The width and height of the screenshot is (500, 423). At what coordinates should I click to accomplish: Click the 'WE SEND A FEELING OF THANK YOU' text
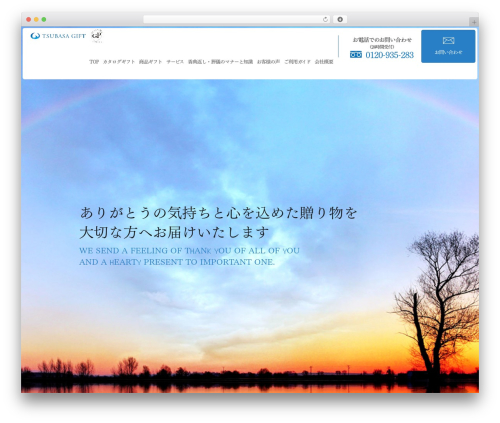pos(189,251)
